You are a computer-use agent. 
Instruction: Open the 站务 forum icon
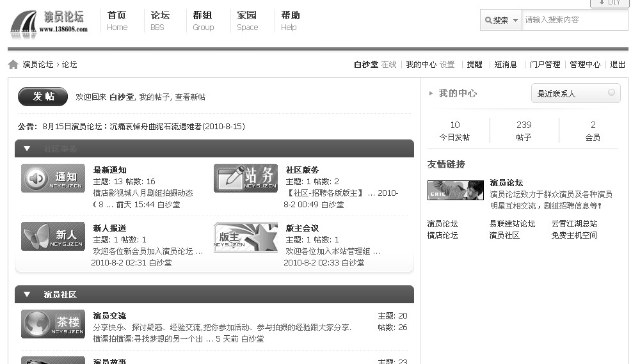click(x=246, y=178)
